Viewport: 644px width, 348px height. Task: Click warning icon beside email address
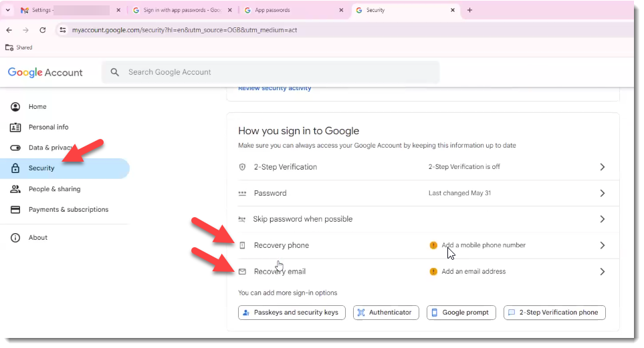pos(433,272)
